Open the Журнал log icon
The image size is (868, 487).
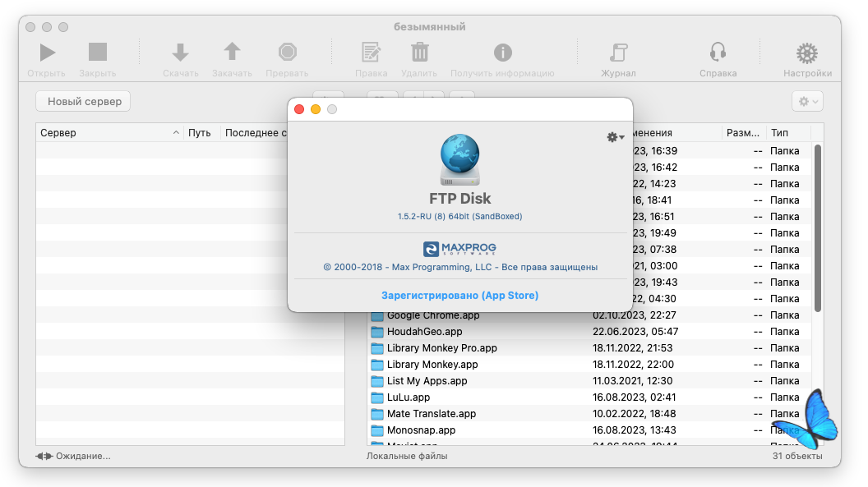(x=618, y=53)
